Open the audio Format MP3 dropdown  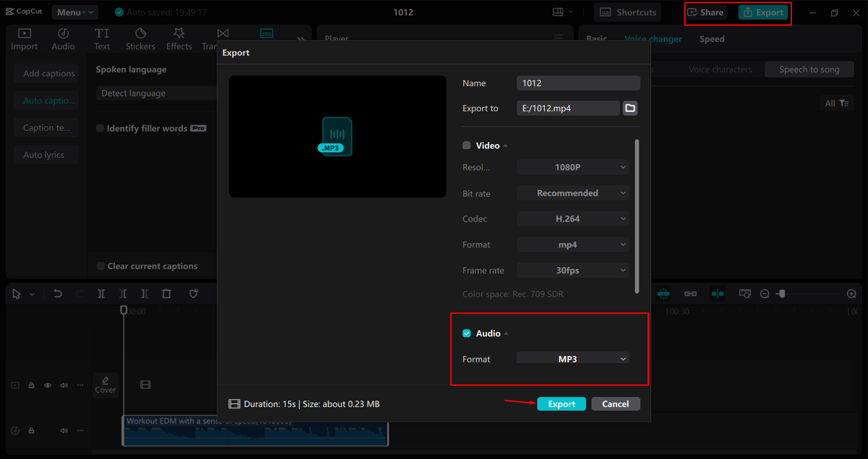coord(573,359)
